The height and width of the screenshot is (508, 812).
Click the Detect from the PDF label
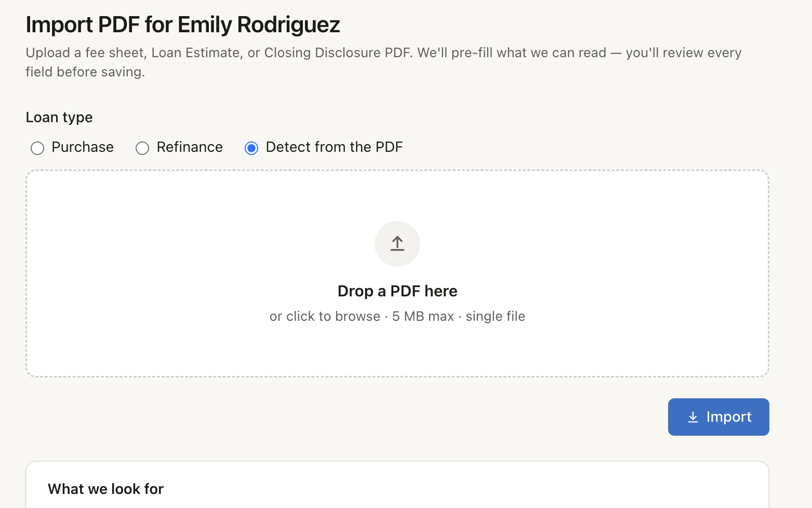coord(334,147)
